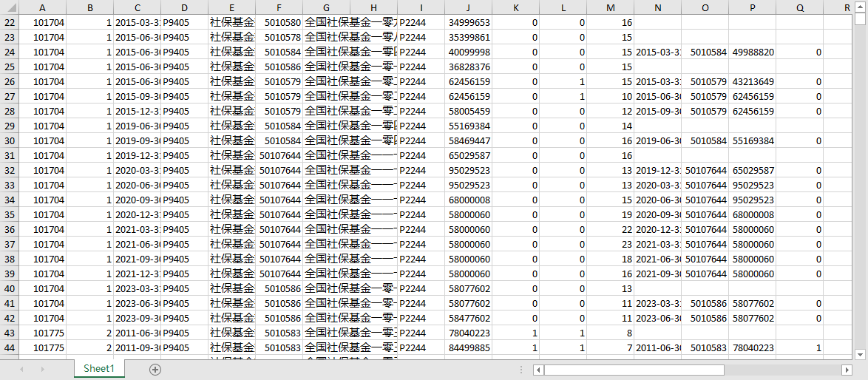Select cell M37 with value 23
Viewport: 868px width, 380px height.
(610, 245)
